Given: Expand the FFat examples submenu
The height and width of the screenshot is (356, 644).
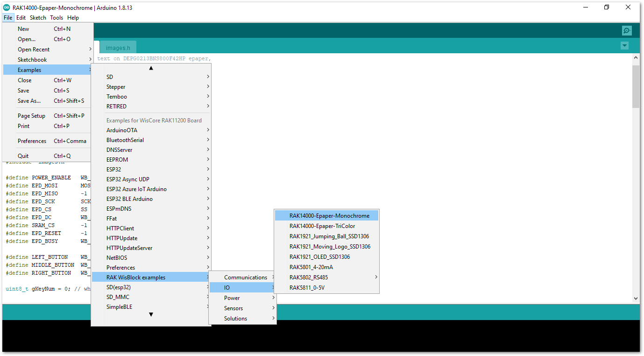Looking at the screenshot, I should coord(151,219).
